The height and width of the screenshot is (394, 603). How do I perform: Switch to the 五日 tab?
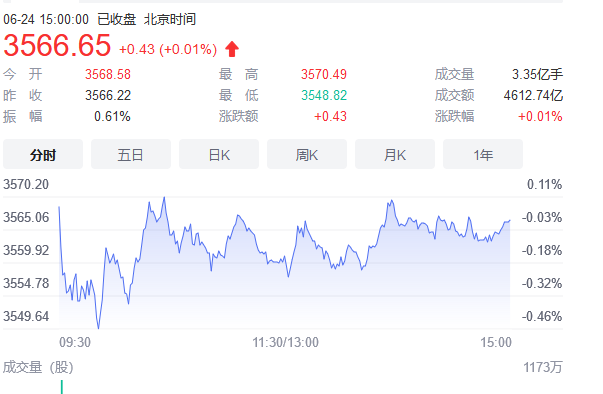(x=131, y=154)
